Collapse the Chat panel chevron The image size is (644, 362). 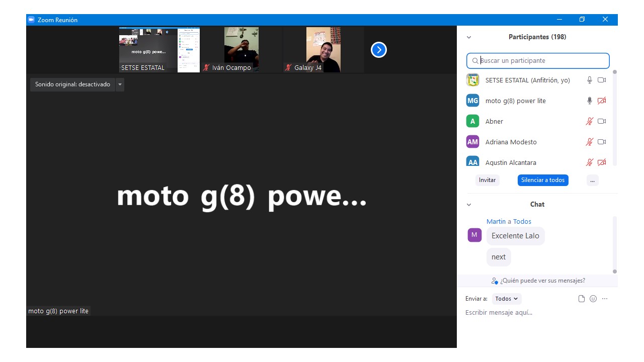(469, 205)
